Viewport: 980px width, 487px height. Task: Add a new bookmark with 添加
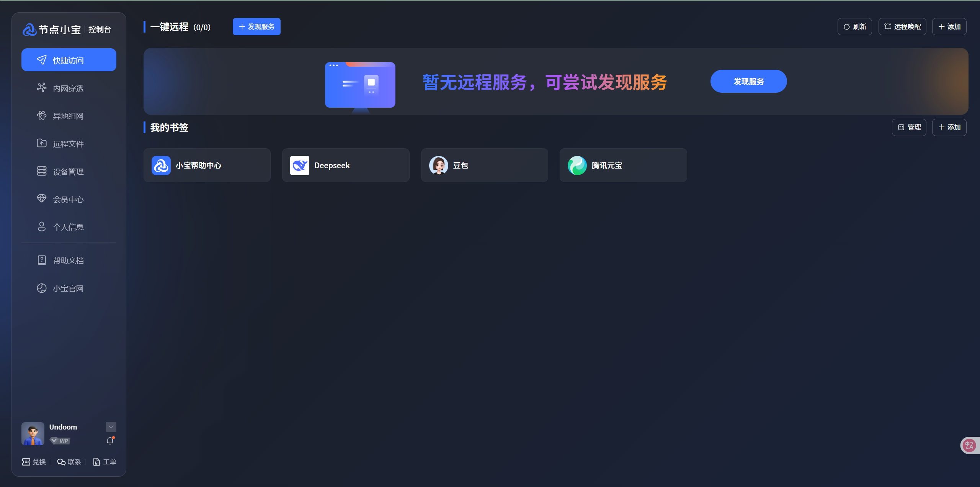coord(949,127)
